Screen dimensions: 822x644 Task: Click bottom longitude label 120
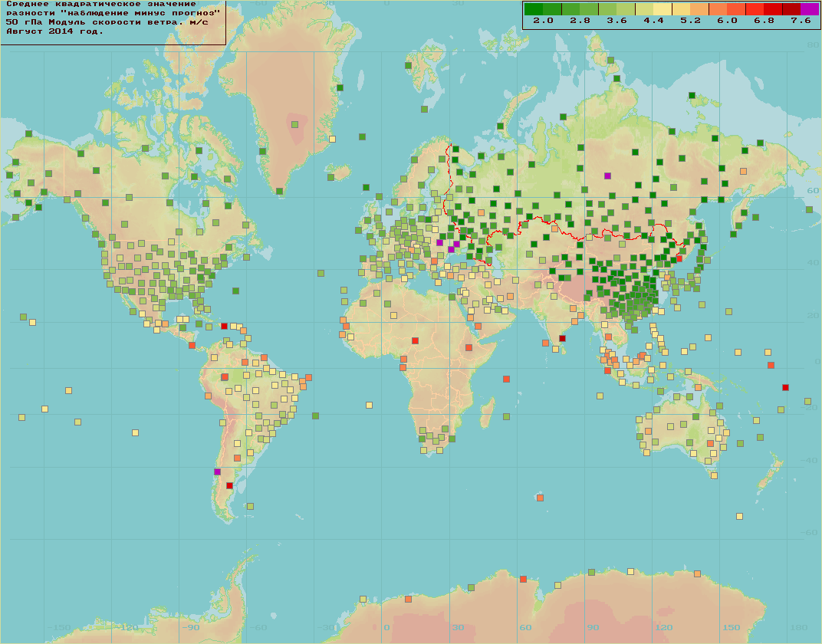click(663, 628)
